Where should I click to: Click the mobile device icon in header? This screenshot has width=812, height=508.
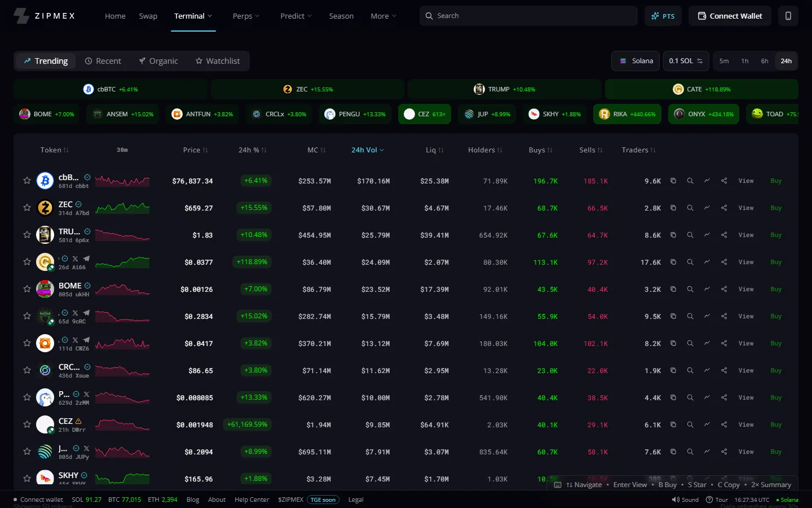coord(788,16)
